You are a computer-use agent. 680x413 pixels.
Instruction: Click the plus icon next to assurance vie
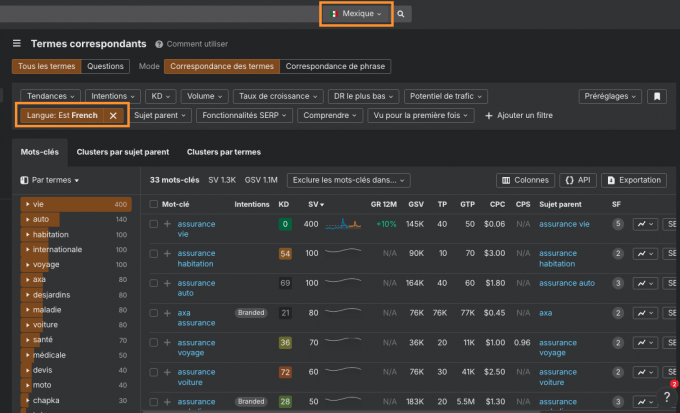[x=167, y=224]
